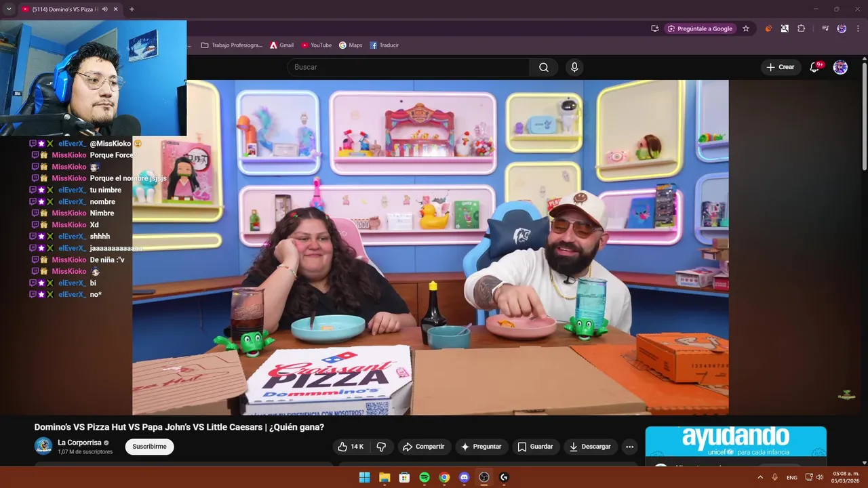Image resolution: width=868 pixels, height=488 pixels.
Task: Open the Maps bookmark
Action: (351, 45)
